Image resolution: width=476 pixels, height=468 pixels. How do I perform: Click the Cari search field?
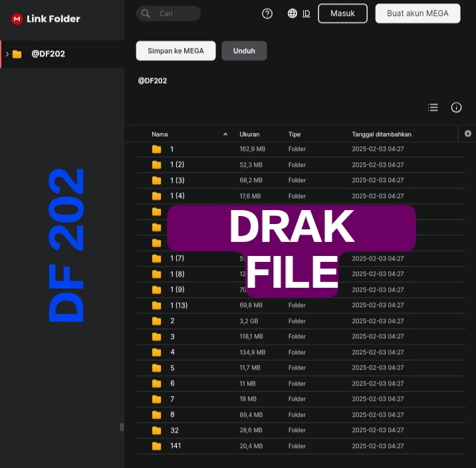tap(168, 13)
